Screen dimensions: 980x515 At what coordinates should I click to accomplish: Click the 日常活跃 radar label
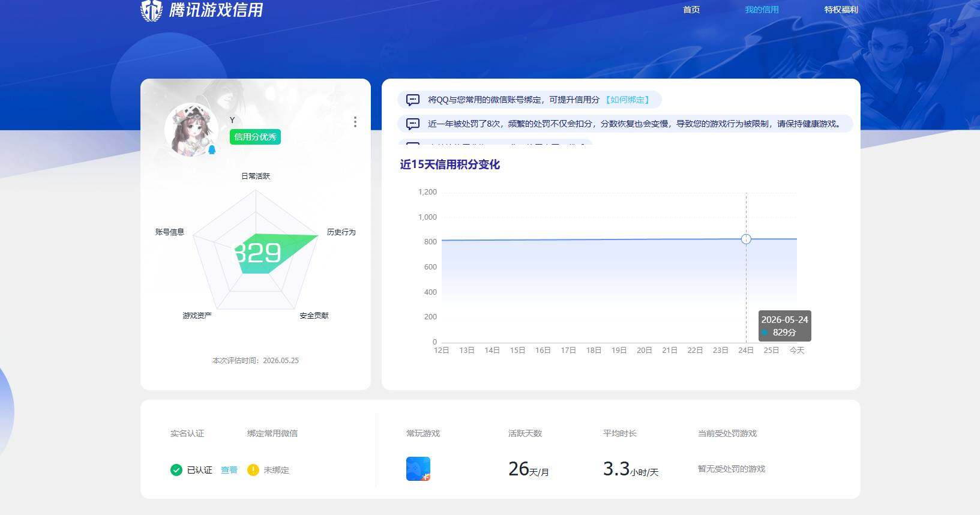coord(256,176)
